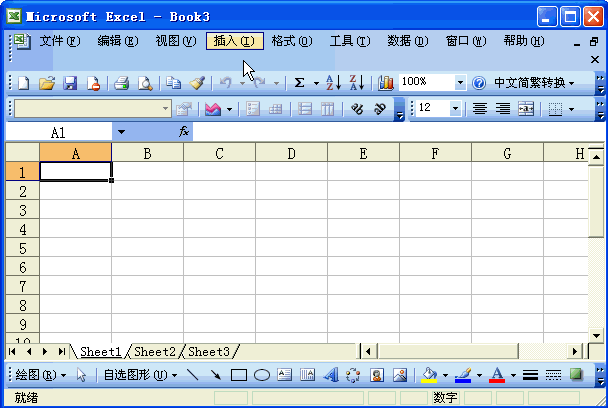This screenshot has height=408, width=608.
Task: Select the Oval drawing tool
Action: [261, 375]
